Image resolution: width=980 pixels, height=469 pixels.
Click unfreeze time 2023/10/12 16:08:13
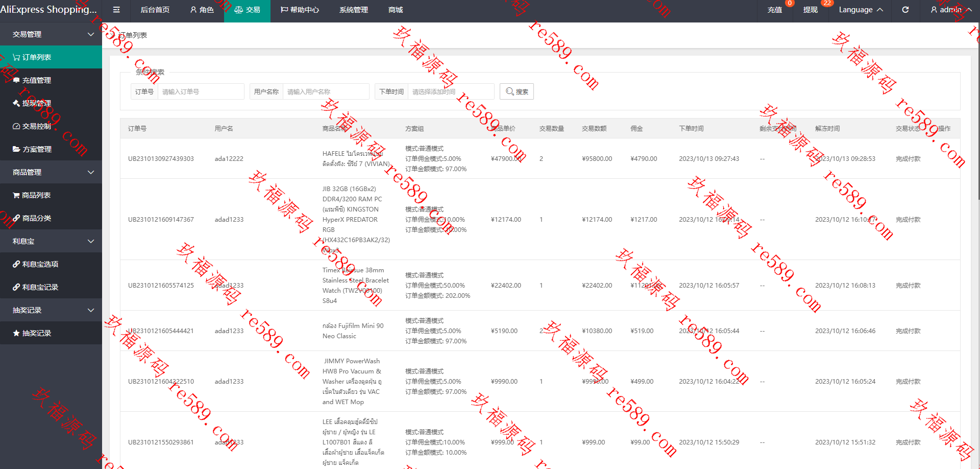(x=845, y=286)
